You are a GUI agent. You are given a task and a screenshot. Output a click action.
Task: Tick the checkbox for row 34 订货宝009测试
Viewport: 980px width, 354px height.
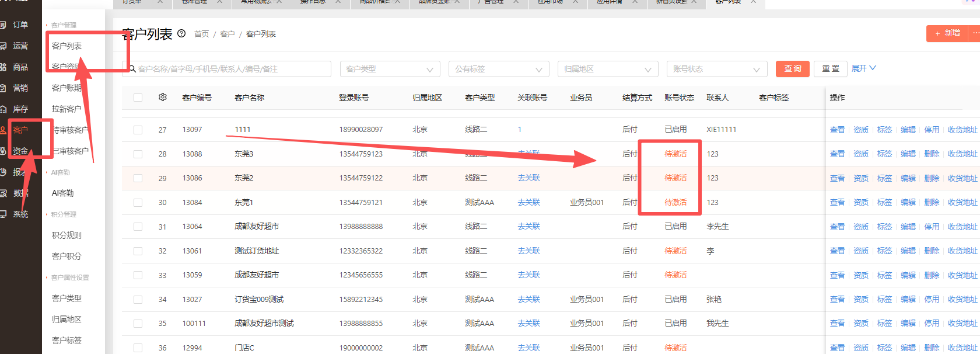pyautogui.click(x=138, y=300)
